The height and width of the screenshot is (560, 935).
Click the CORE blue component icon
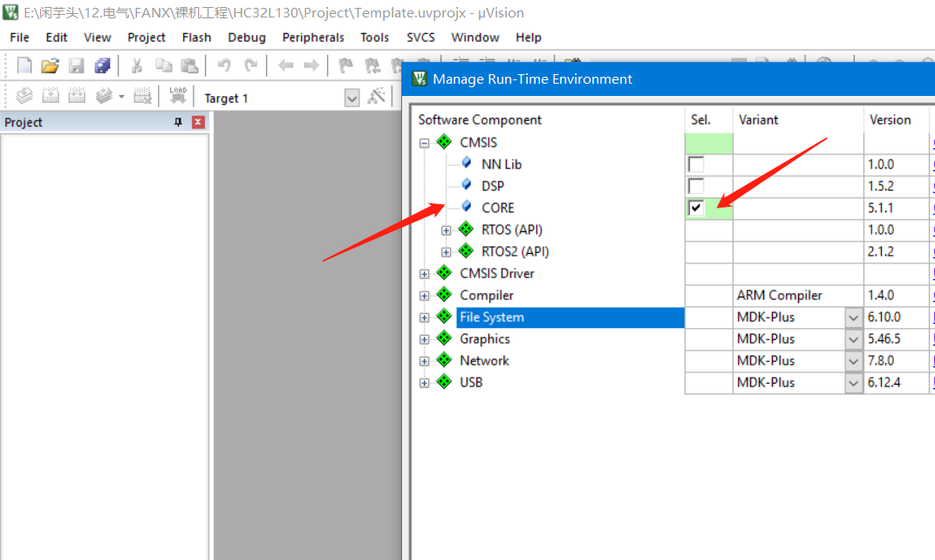coord(467,207)
